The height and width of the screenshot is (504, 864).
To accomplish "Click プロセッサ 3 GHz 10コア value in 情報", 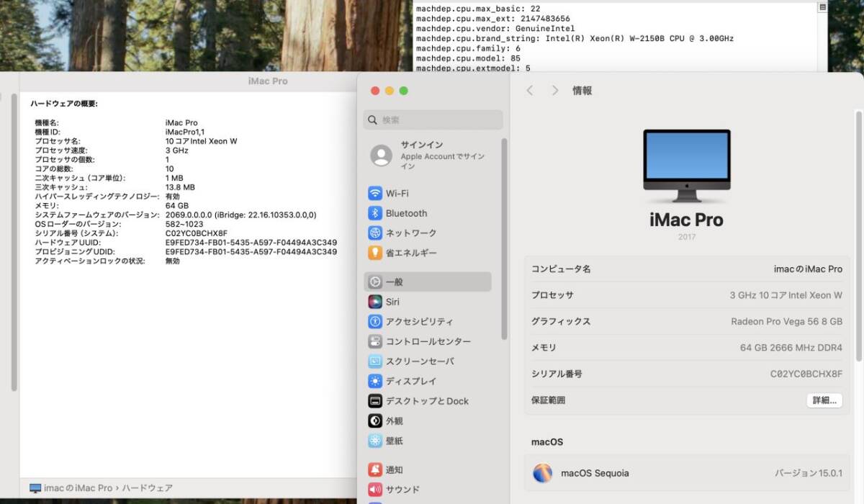I will 786,295.
